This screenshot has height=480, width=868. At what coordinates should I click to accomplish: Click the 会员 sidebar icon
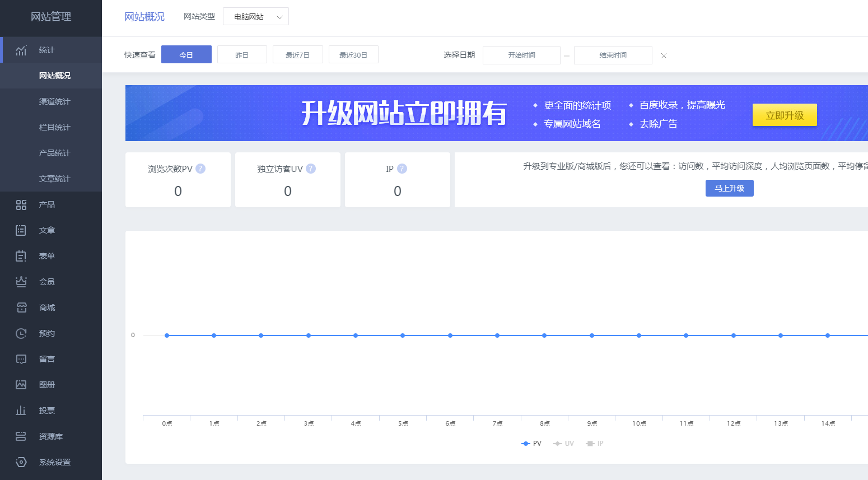click(x=21, y=282)
